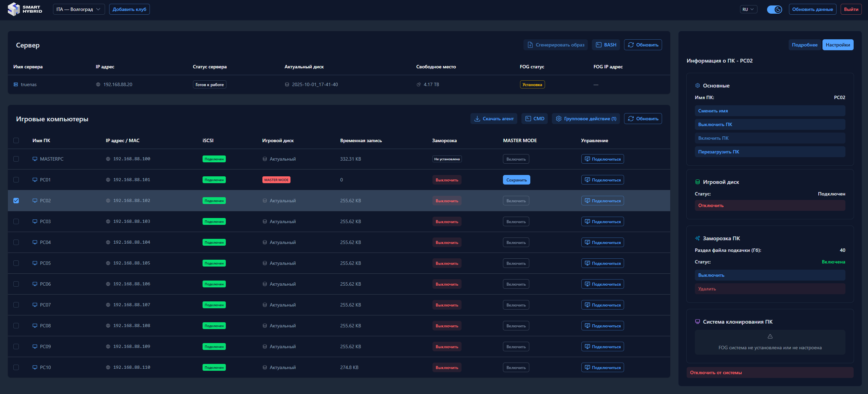Toggle the dark theme switch
The image size is (868, 394).
pyautogui.click(x=774, y=9)
